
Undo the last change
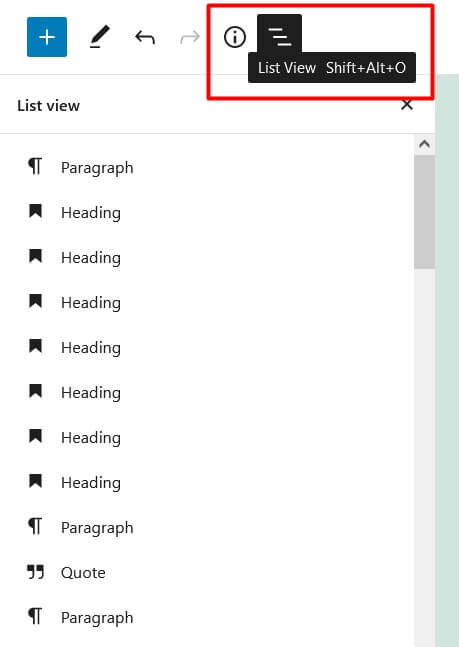click(145, 38)
